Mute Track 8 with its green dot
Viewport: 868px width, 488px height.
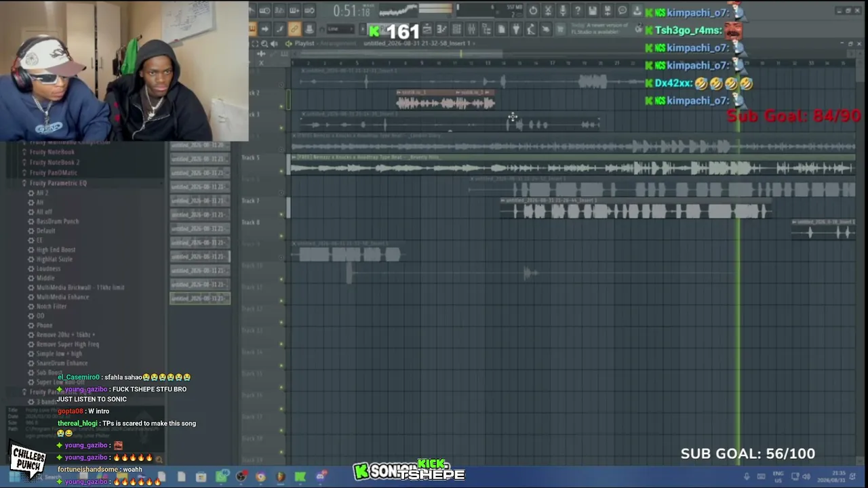coord(282,236)
